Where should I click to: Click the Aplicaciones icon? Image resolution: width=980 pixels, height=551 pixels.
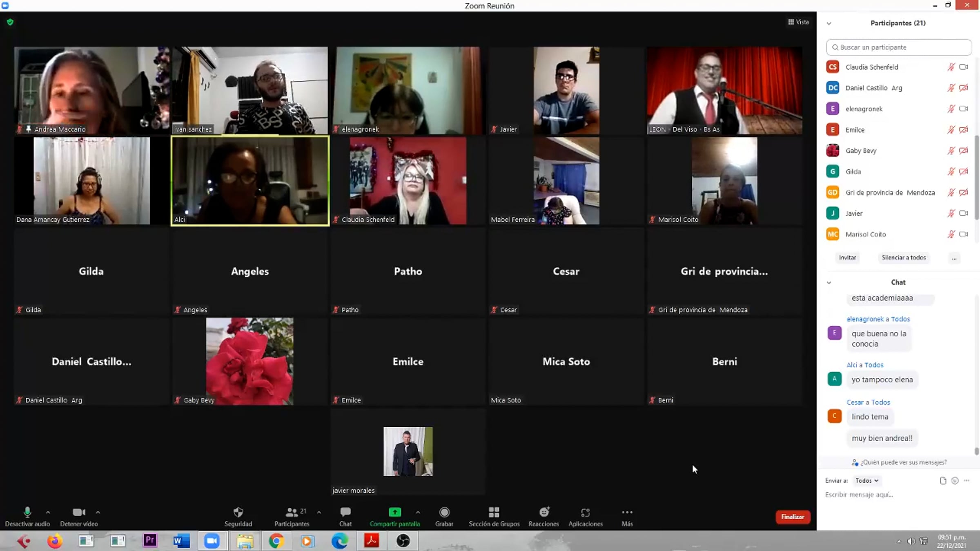click(x=585, y=513)
